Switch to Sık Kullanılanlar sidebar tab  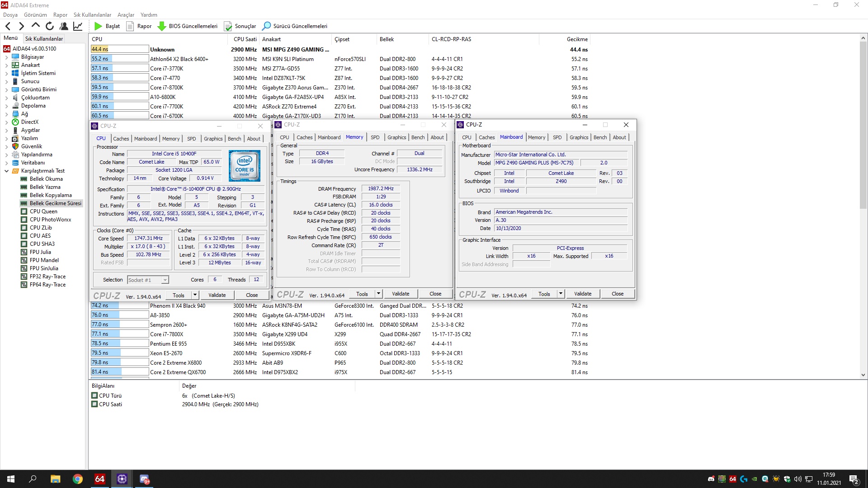pyautogui.click(x=44, y=39)
